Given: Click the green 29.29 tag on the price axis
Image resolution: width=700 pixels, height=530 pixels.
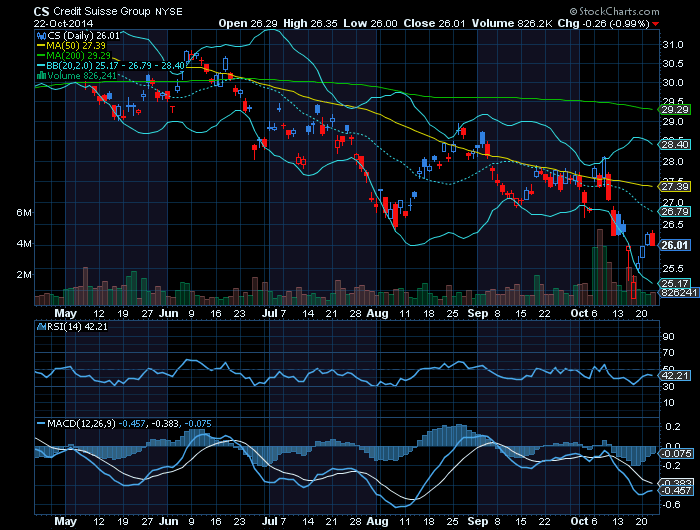Looking at the screenshot, I should 675,110.
